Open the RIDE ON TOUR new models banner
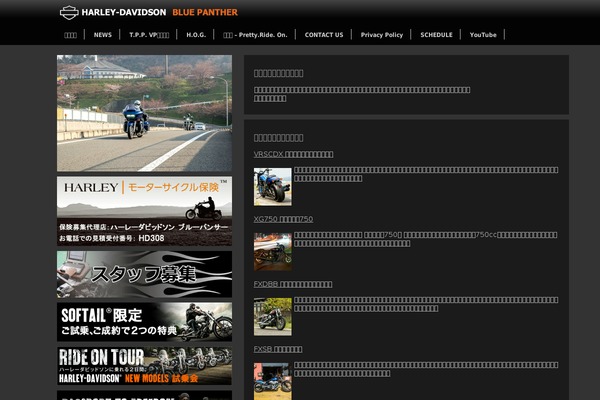This screenshot has width=600, height=400. pos(144,366)
